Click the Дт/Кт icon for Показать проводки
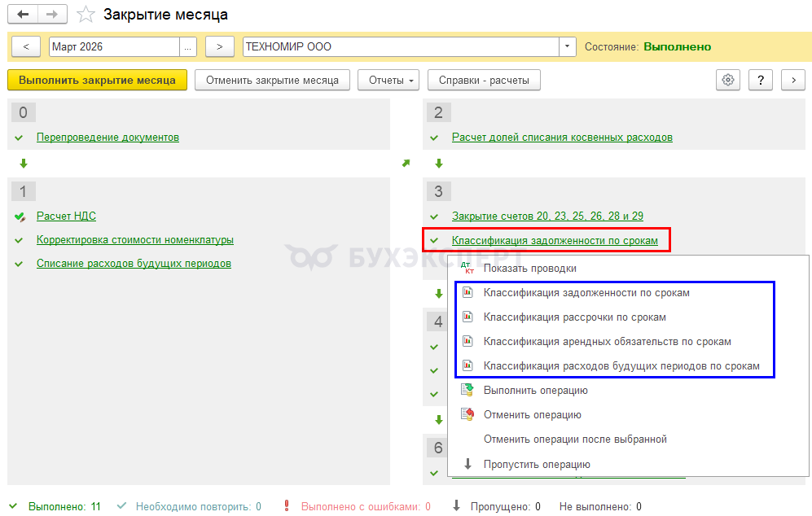 tap(467, 268)
